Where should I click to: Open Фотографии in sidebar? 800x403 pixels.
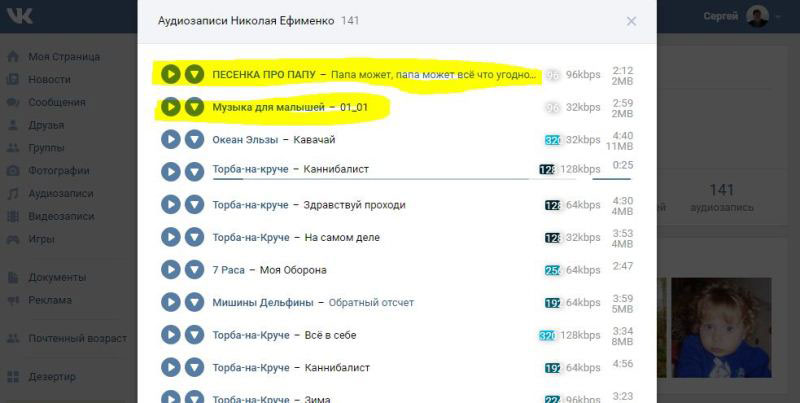pos(59,170)
